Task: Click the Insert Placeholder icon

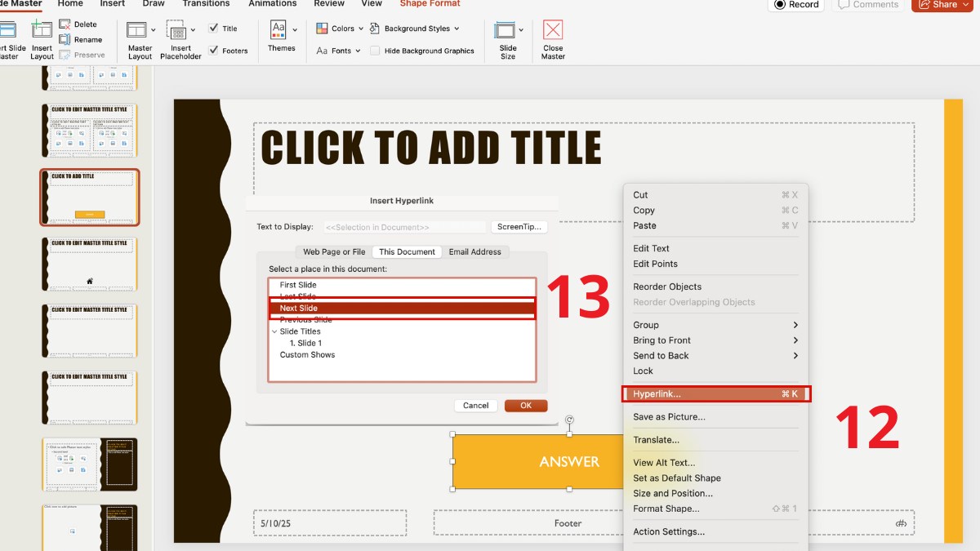Action: pos(176,30)
